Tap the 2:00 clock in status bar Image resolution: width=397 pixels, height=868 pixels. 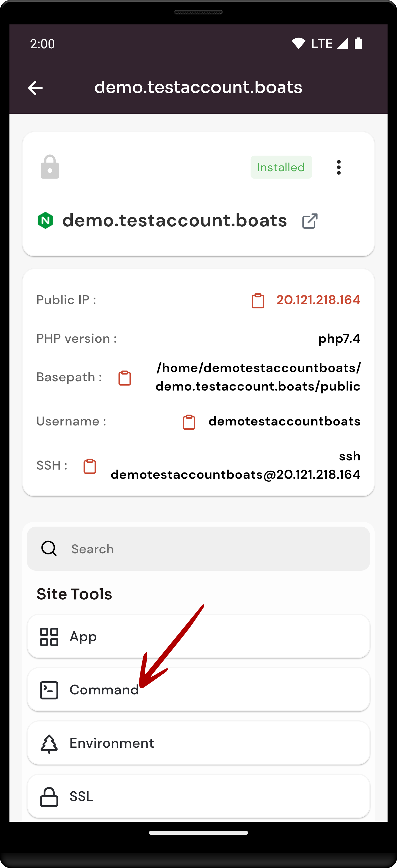tap(43, 44)
